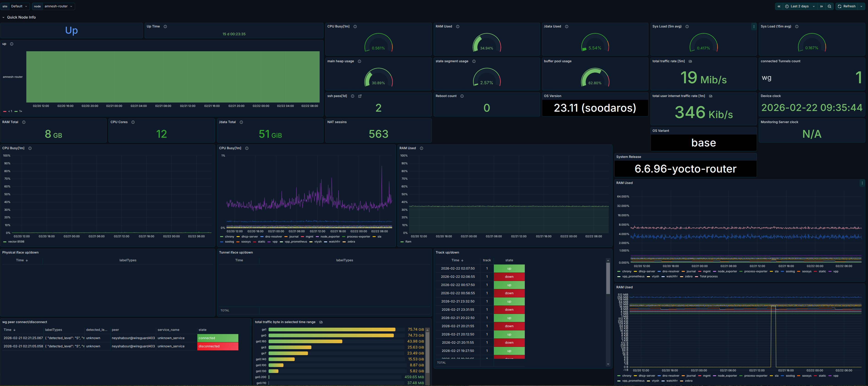Click the icon next to total traffic rate [5m]

coord(690,61)
